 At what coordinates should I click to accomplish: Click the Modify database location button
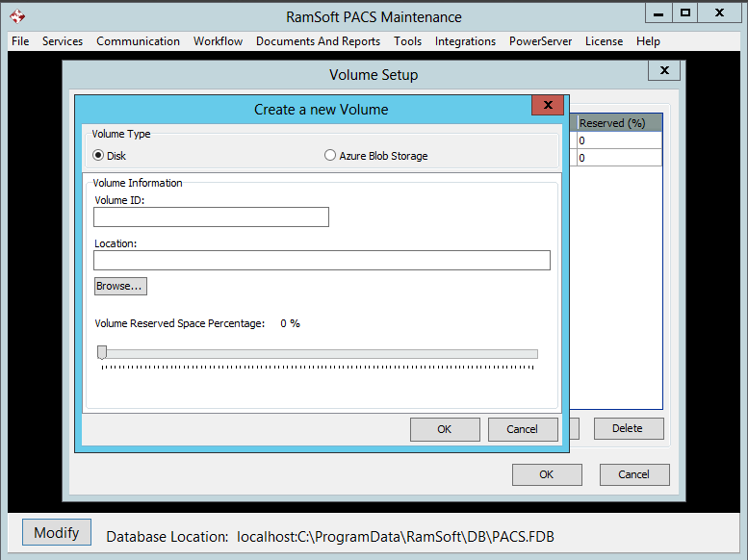coord(57,533)
